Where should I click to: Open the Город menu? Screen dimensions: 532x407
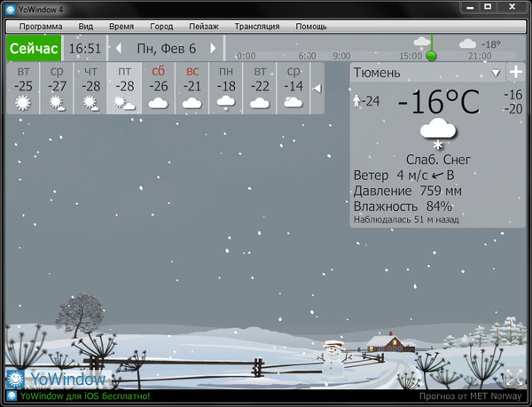[161, 27]
